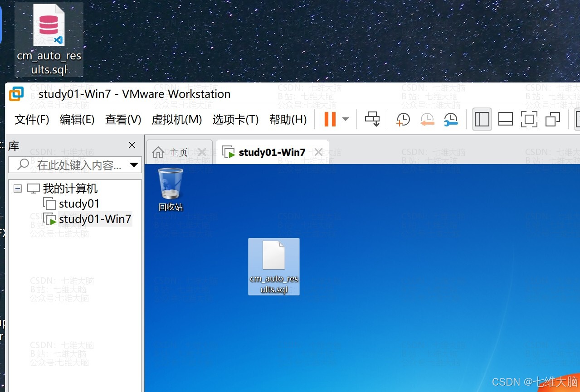Pause the virtual machine with the orange button
Viewport: 580px width, 392px height.
tap(330, 120)
